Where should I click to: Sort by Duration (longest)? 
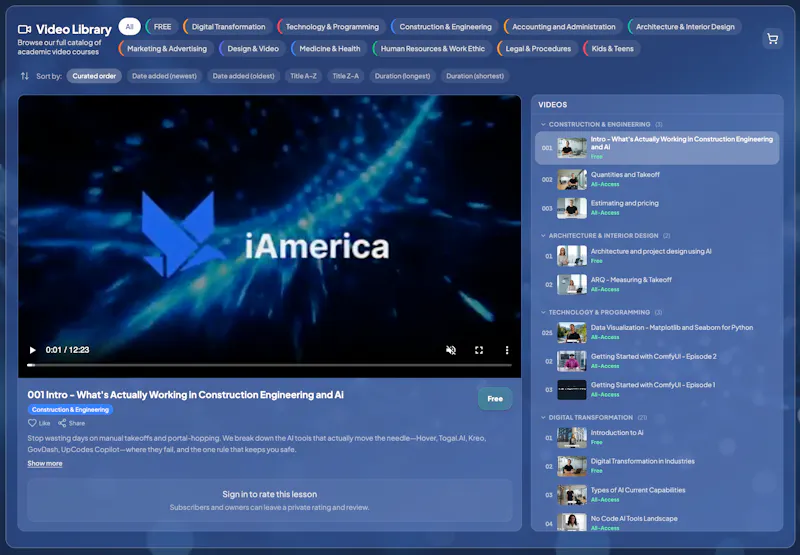[x=403, y=76]
